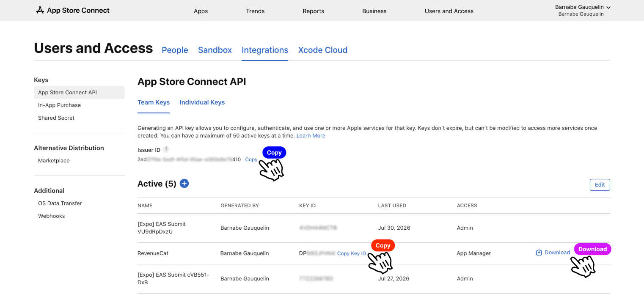
Task: Click the Active (5) heading
Action: point(157,184)
